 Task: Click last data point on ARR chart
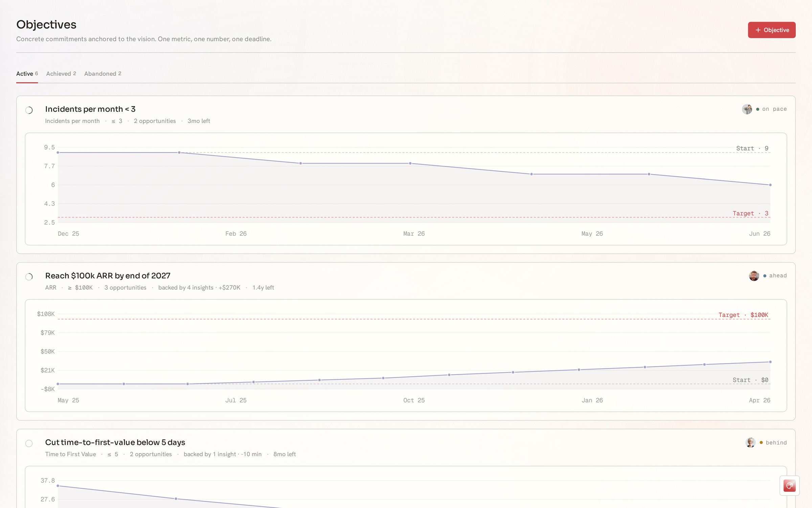770,362
